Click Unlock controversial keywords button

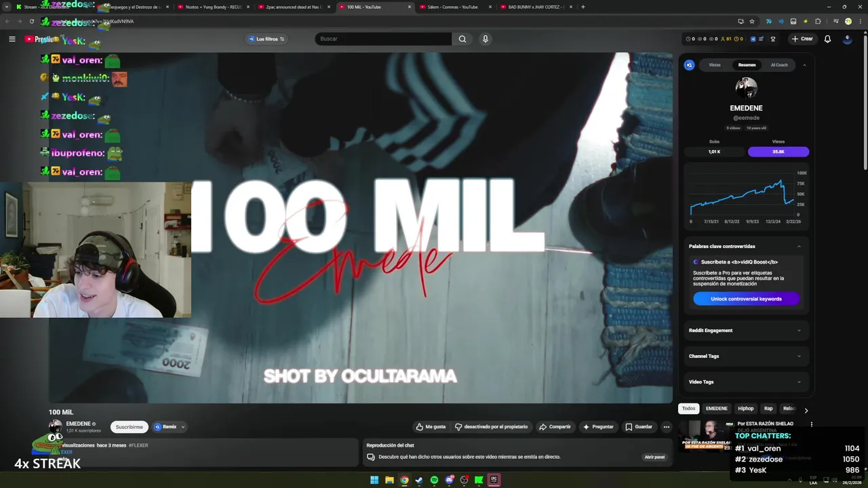click(746, 299)
